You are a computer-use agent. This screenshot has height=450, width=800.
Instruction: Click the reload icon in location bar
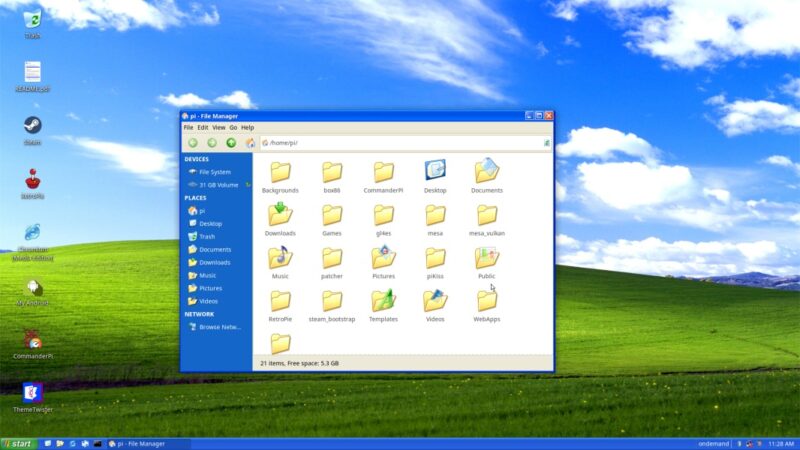(x=546, y=143)
